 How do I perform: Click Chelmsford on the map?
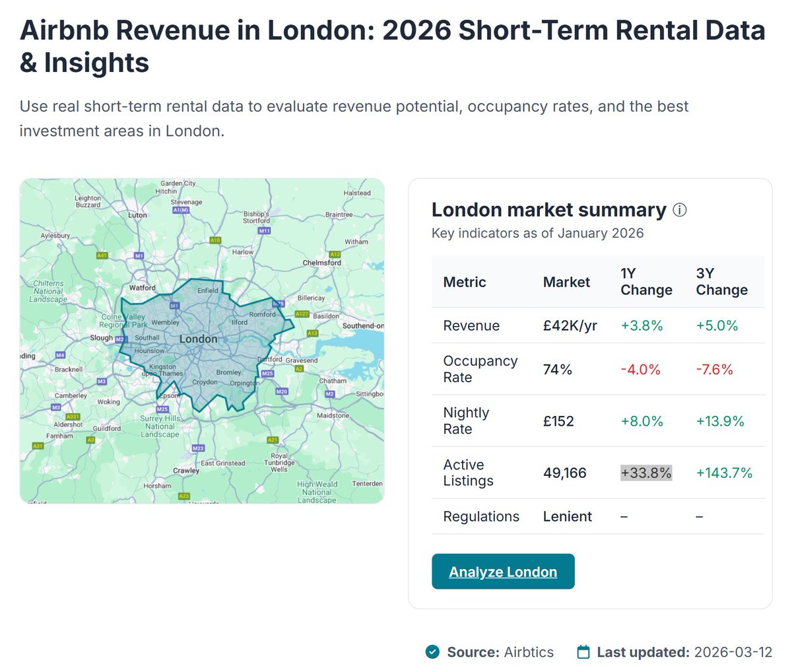[x=321, y=263]
